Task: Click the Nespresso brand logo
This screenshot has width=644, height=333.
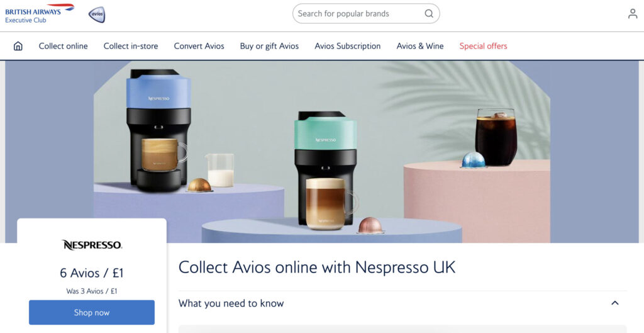Action: (92, 245)
